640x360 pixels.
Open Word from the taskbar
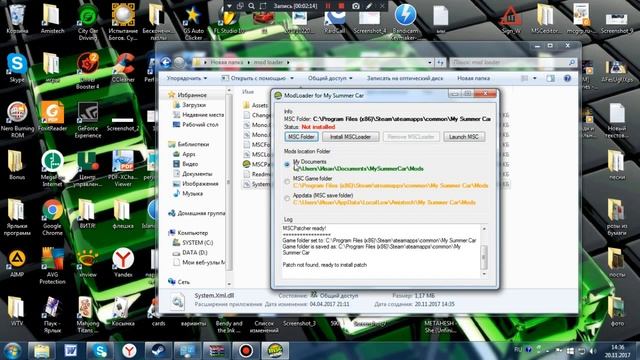[71, 351]
